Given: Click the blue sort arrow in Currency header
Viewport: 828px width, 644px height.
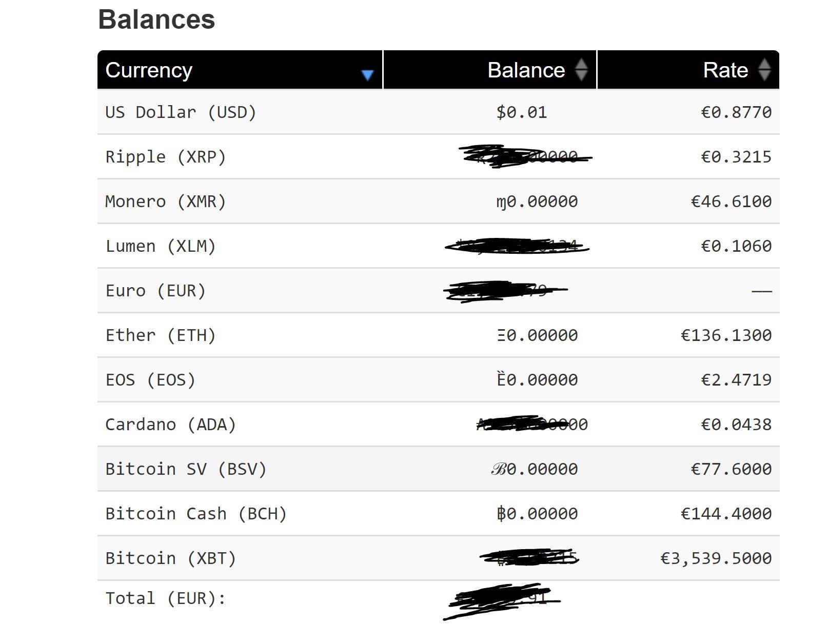Looking at the screenshot, I should (367, 75).
